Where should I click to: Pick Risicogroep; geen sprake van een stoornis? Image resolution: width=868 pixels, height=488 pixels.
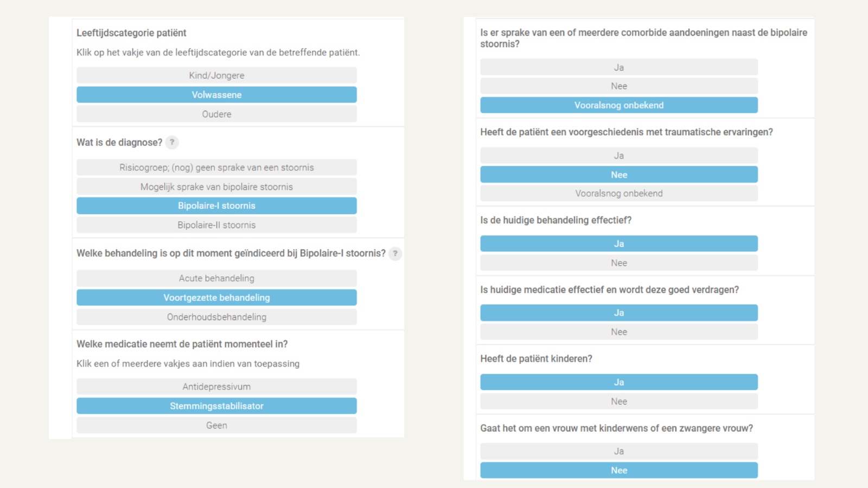click(216, 168)
